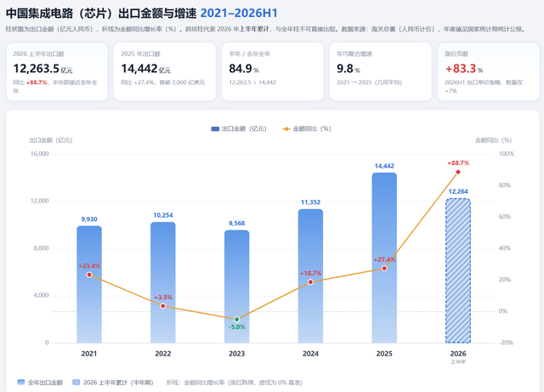Click the 2026 line point near +88.7% label
This screenshot has height=392, width=544.
pyautogui.click(x=458, y=172)
